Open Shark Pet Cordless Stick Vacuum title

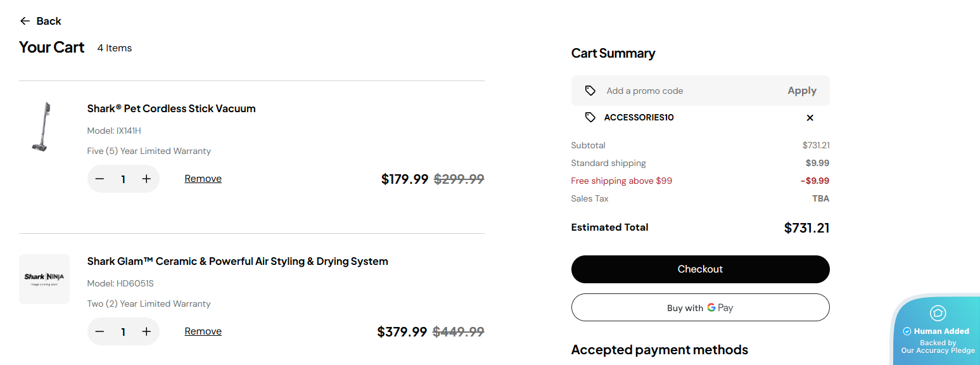click(x=171, y=108)
